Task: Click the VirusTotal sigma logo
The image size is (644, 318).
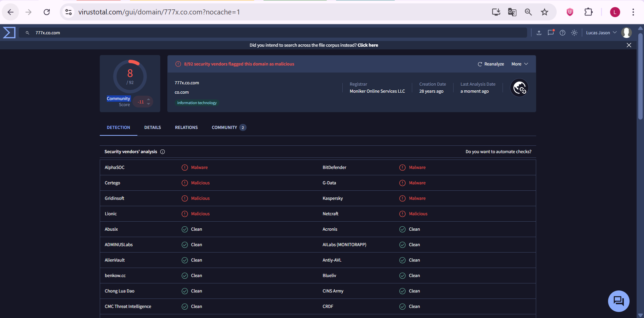Action: 9,33
